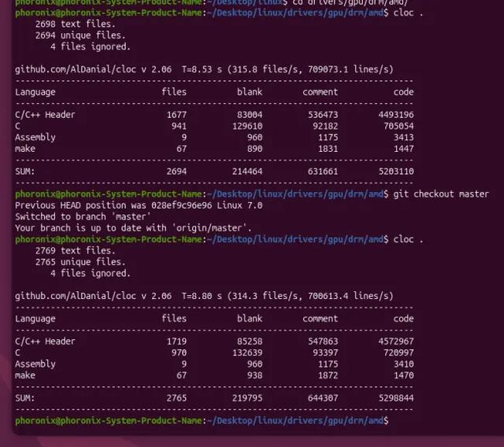Screen dimensions: 504x447
Task: Click SUM comment total 631661
Action: pos(323,171)
